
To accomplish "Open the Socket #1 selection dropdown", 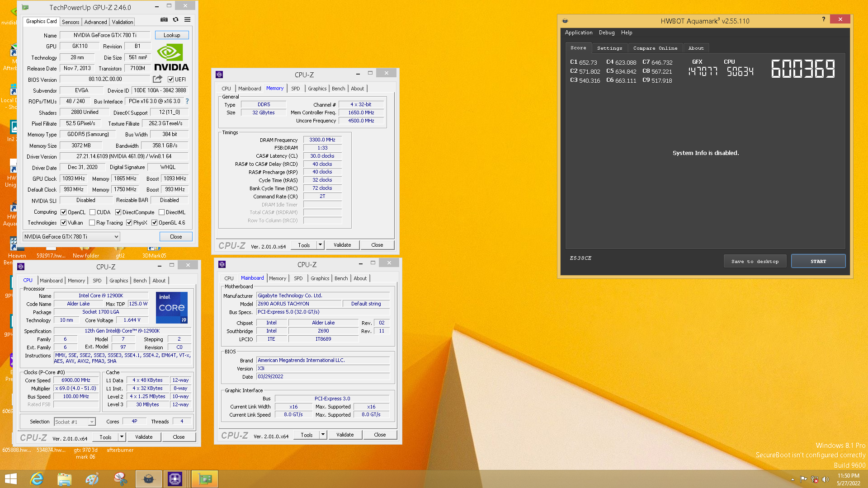I will click(x=75, y=422).
